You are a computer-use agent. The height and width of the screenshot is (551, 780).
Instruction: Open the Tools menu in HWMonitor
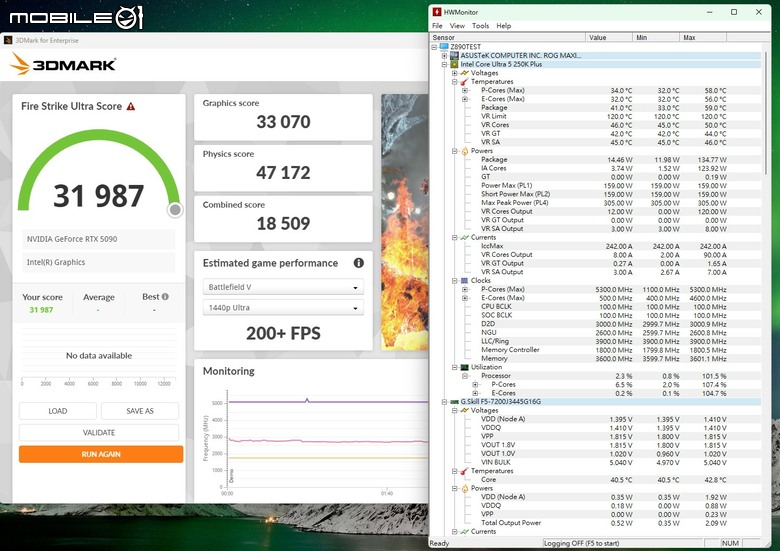click(480, 26)
